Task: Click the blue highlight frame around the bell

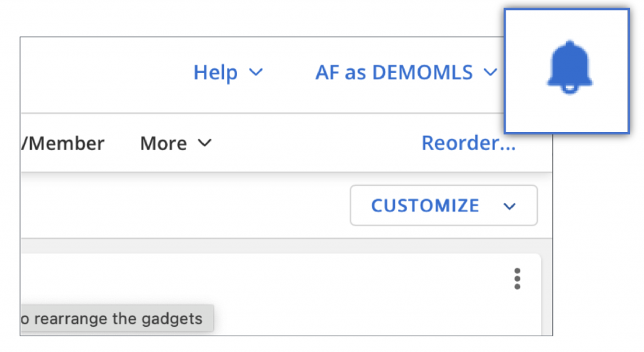Action: (567, 71)
